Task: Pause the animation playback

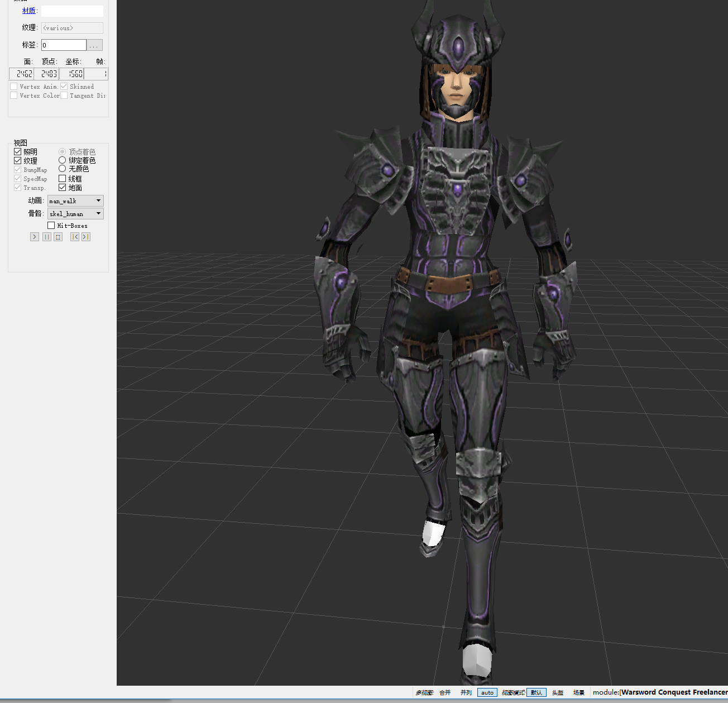Action: [47, 237]
